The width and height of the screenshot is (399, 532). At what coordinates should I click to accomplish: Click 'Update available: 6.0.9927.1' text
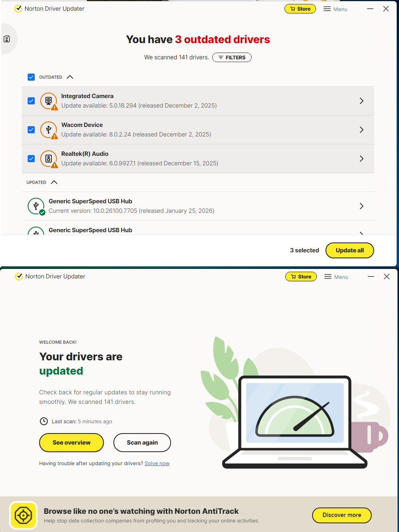pyautogui.click(x=98, y=163)
